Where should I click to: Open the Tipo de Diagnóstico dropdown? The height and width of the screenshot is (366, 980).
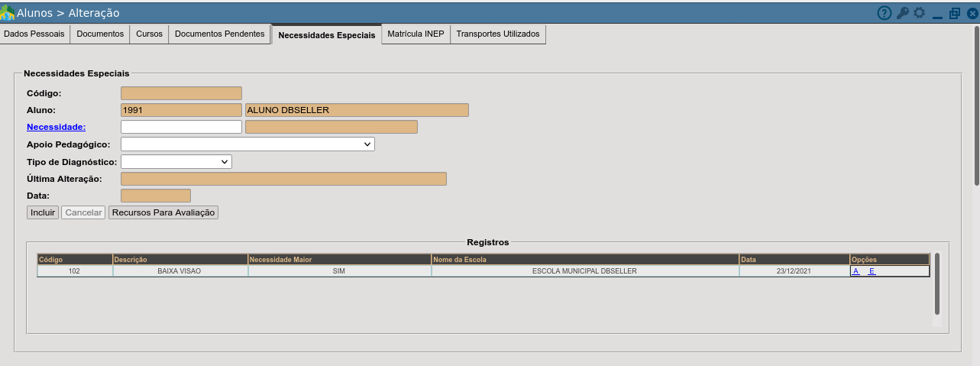[176, 162]
